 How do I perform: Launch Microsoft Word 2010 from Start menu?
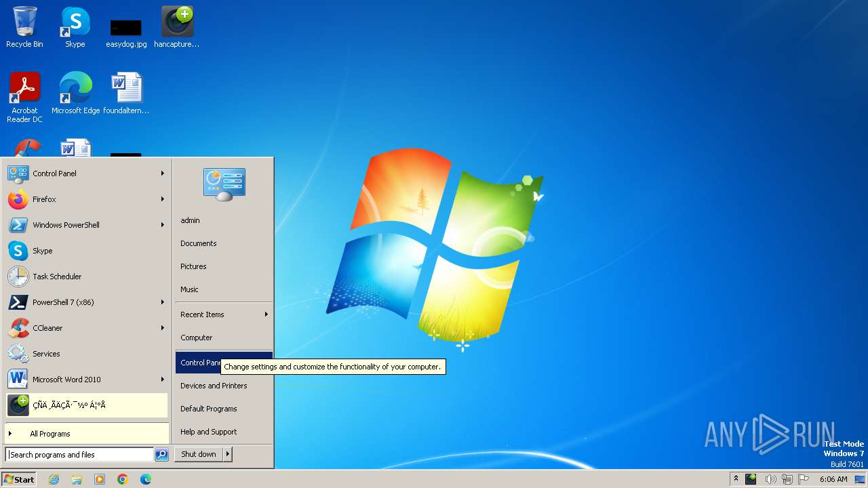click(87, 380)
